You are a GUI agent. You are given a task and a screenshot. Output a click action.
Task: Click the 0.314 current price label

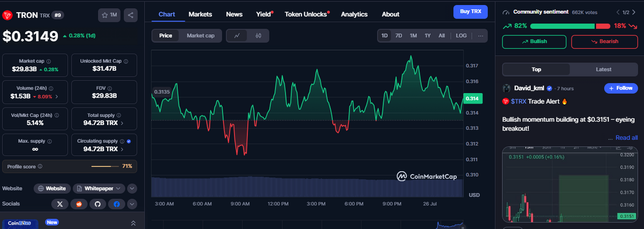tap(473, 98)
